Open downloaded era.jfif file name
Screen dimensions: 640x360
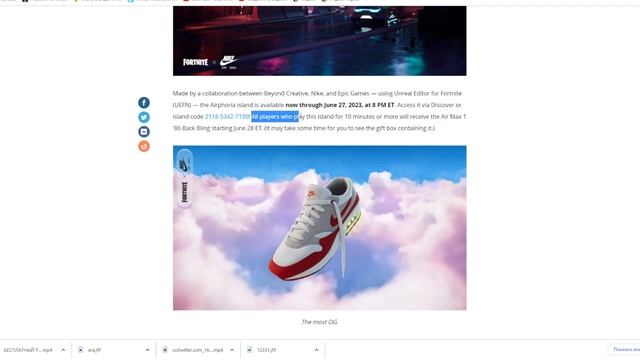point(94,350)
